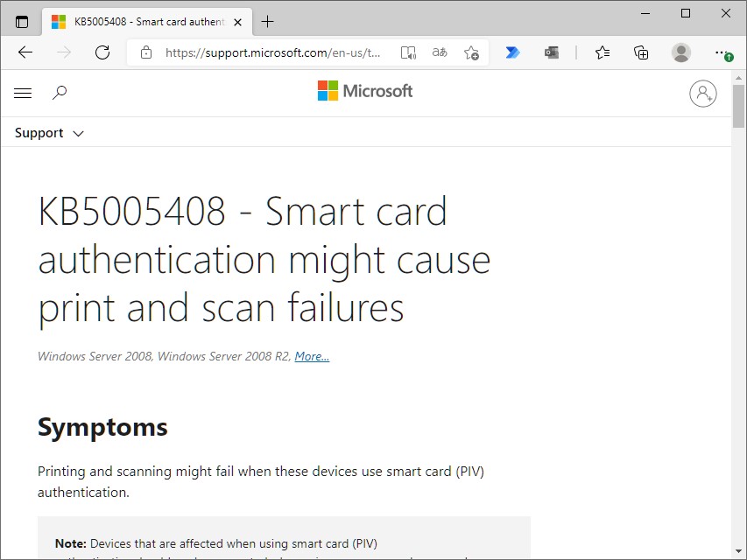Open the Microsoft site hamburger menu
This screenshot has height=560, width=747.
[24, 93]
